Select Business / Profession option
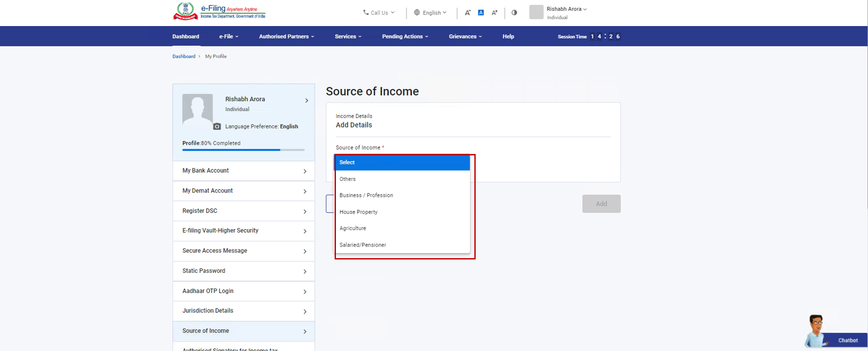This screenshot has width=868, height=351. tap(366, 195)
